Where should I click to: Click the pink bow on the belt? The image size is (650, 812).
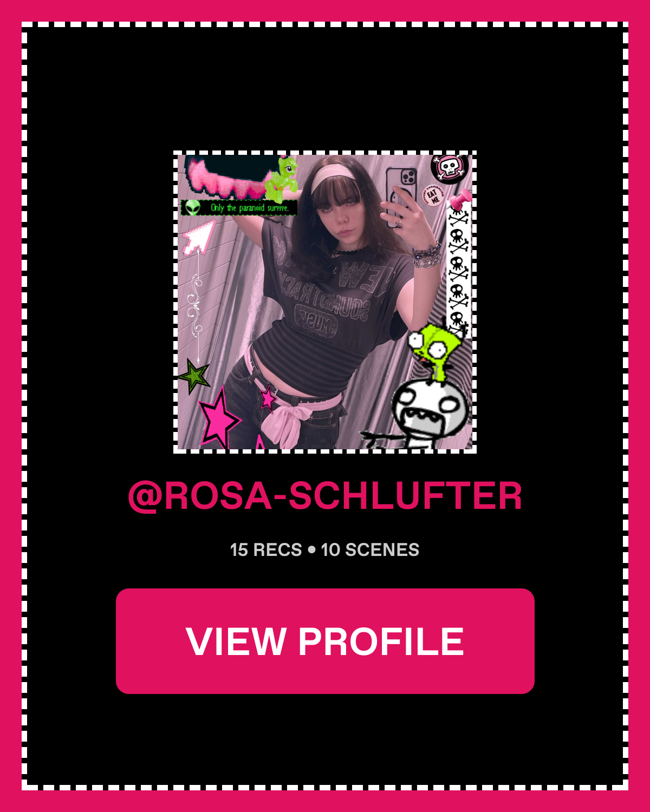tap(287, 422)
